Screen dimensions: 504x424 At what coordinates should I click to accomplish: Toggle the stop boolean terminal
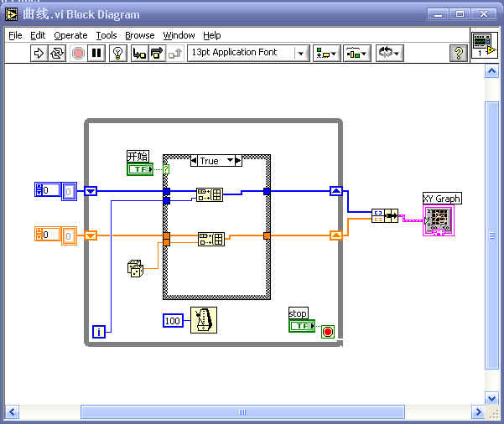(301, 325)
